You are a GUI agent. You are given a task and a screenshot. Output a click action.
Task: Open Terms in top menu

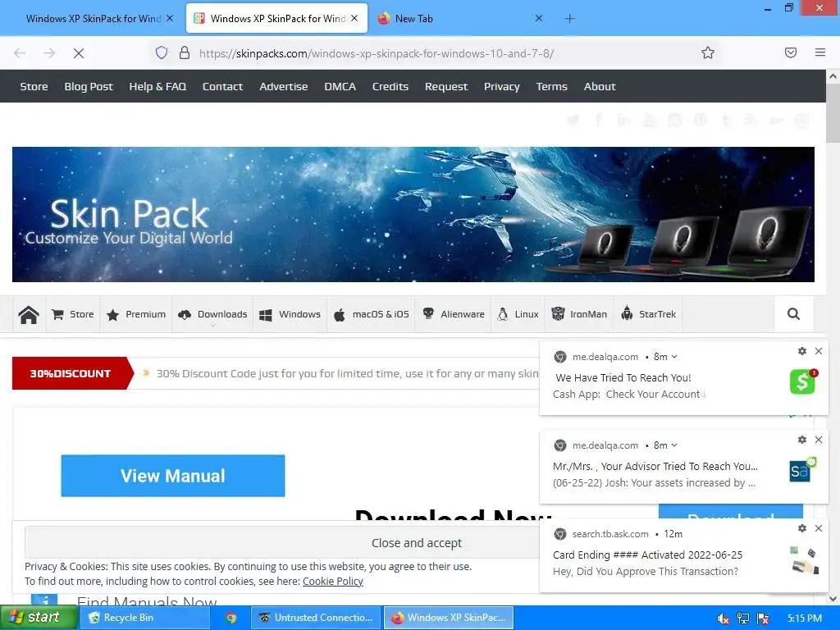click(x=551, y=86)
